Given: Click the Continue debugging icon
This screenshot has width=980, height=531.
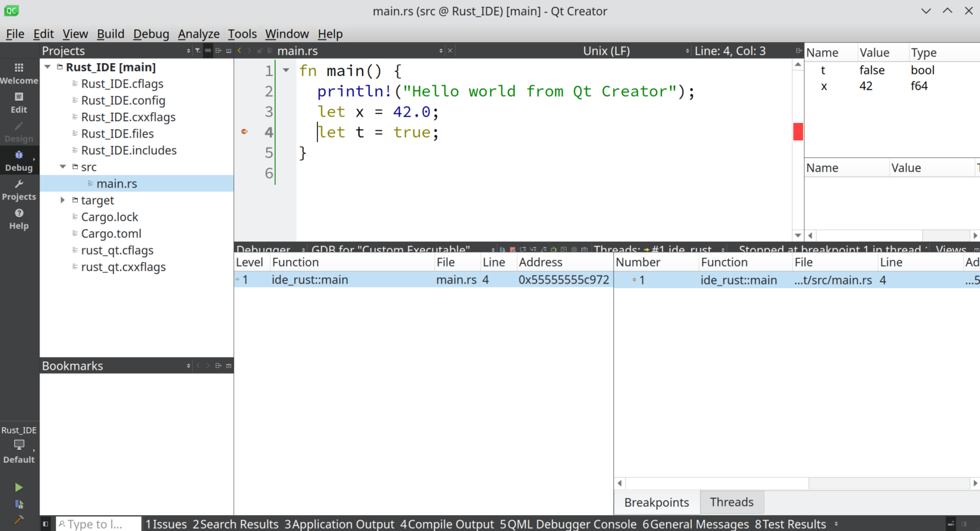Looking at the screenshot, I should (501, 250).
